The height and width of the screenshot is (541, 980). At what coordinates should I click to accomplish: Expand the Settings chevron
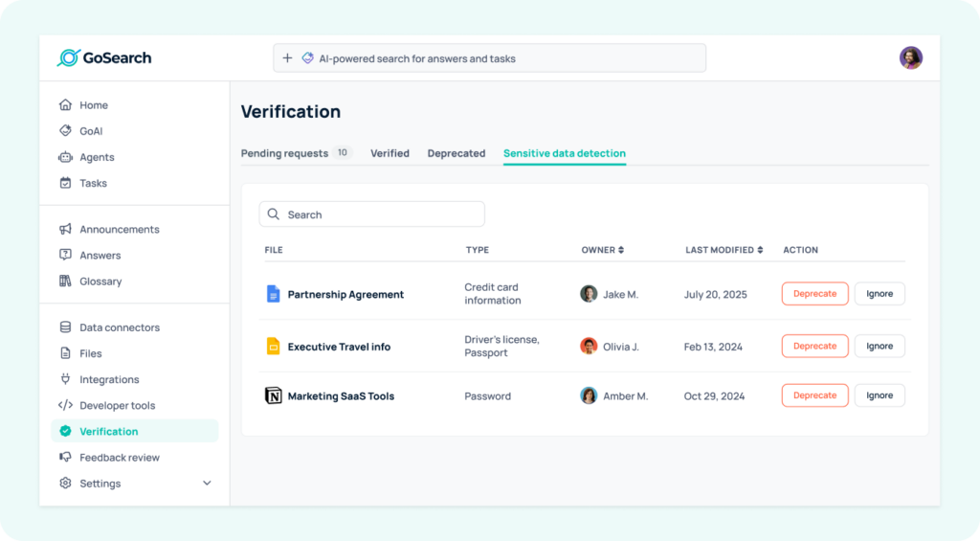[x=207, y=484]
